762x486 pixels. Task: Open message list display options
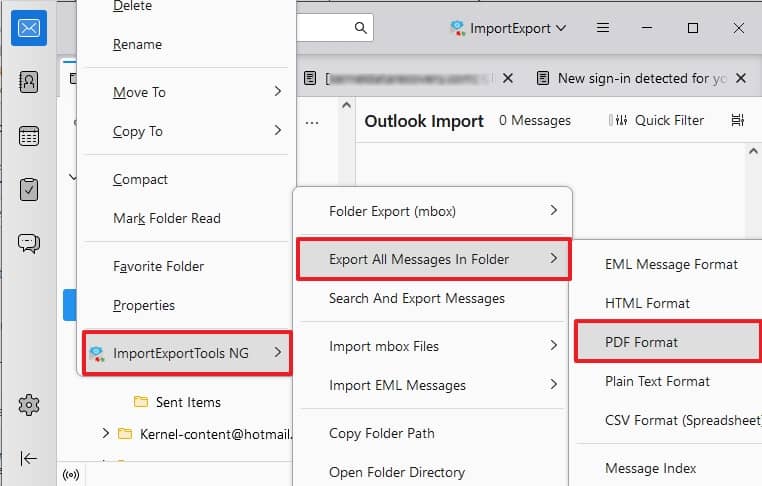click(738, 120)
